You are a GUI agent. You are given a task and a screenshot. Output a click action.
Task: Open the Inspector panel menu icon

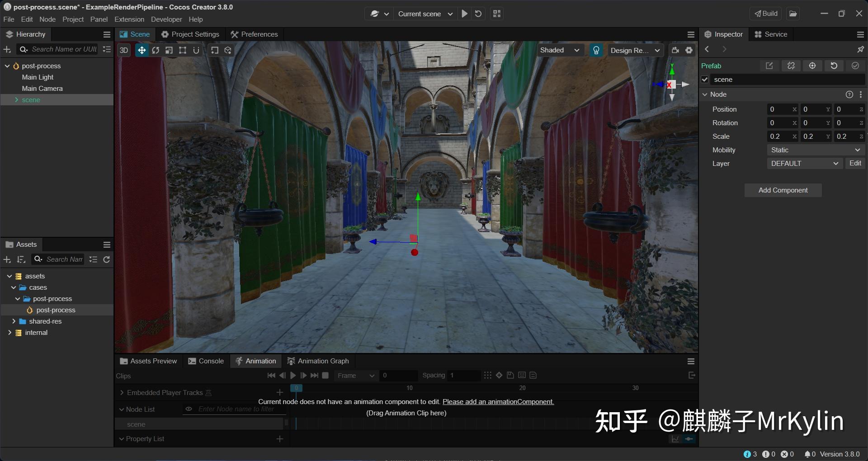pos(860,34)
